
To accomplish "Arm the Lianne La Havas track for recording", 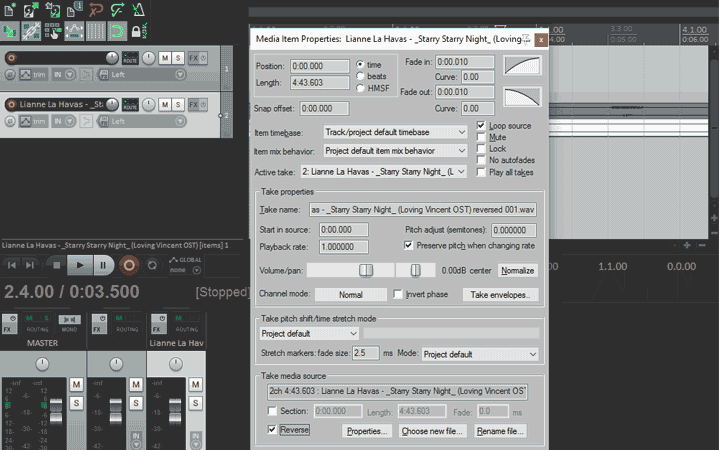I will click(x=11, y=104).
